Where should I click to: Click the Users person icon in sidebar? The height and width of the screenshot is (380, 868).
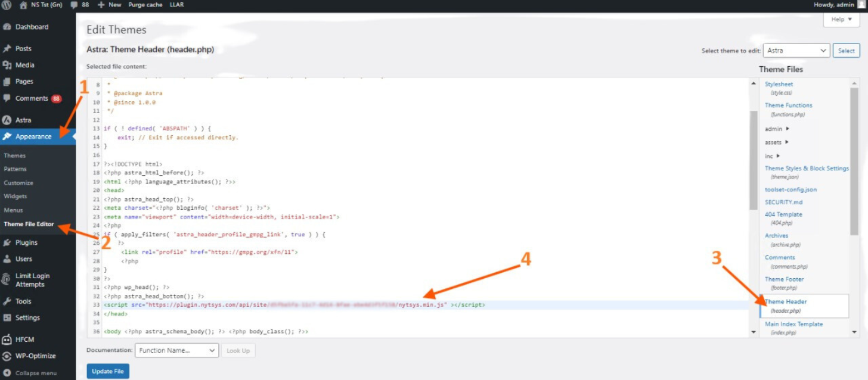tap(7, 259)
